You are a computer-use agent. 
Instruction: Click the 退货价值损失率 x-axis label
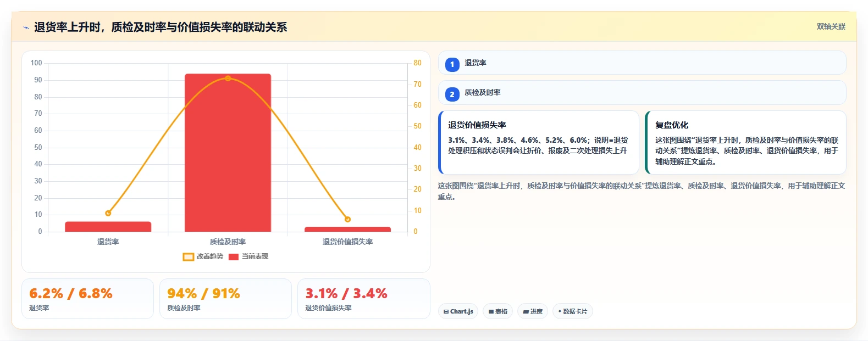(347, 242)
